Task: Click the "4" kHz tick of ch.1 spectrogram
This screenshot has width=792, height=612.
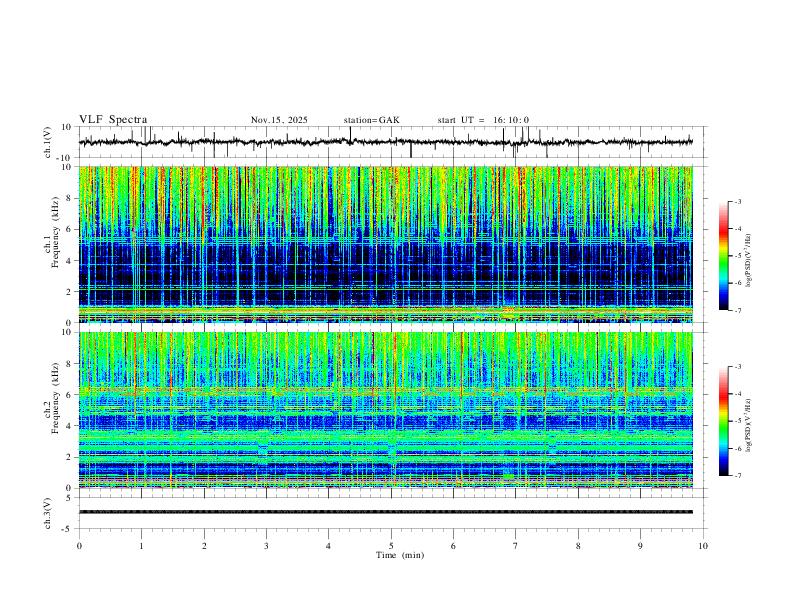Action: [69, 261]
